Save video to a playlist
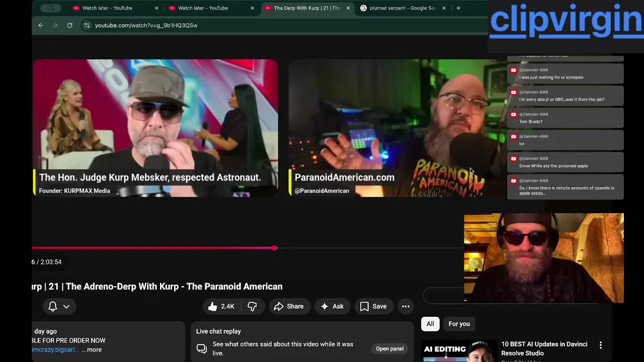 373,306
